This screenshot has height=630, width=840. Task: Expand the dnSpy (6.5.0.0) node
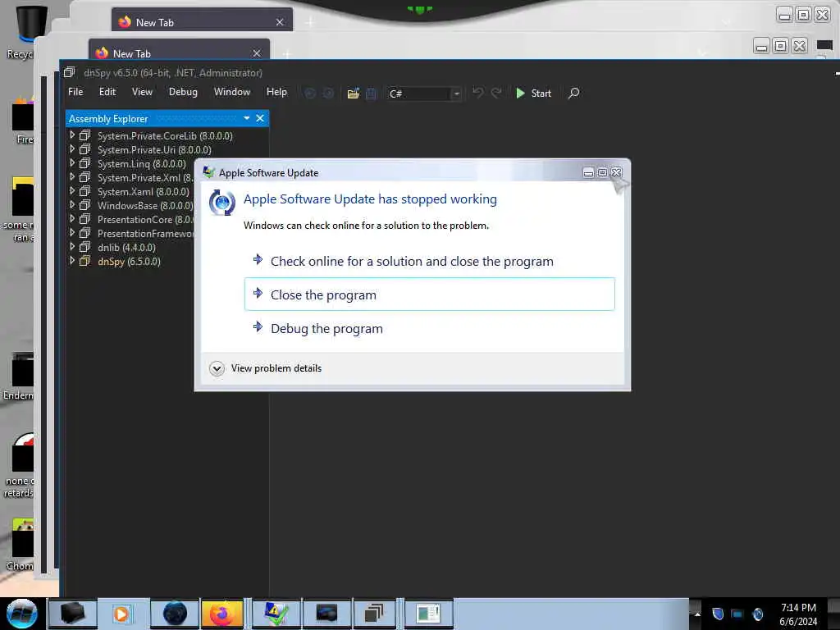coord(72,260)
